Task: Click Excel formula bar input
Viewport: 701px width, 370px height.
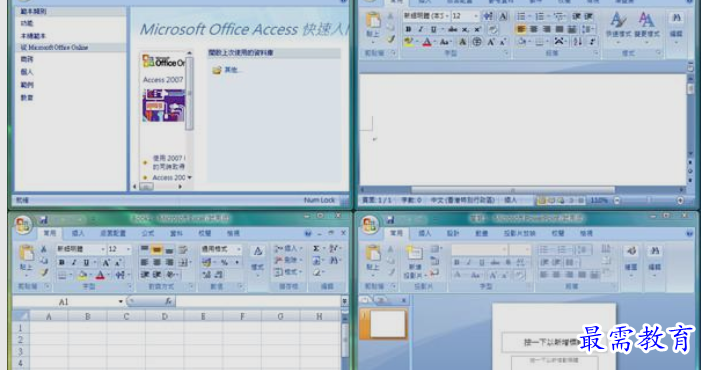Action: pos(258,302)
